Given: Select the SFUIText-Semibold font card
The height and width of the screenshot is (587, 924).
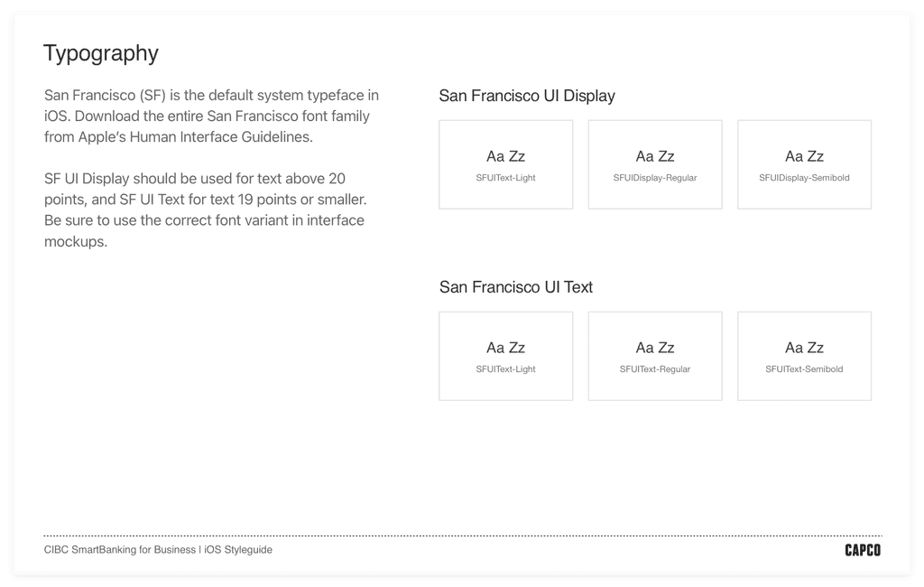Looking at the screenshot, I should click(804, 357).
